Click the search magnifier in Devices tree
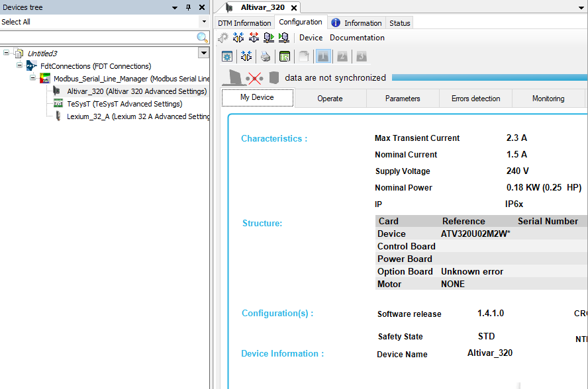Screen dimensions: 588x389 [203, 38]
